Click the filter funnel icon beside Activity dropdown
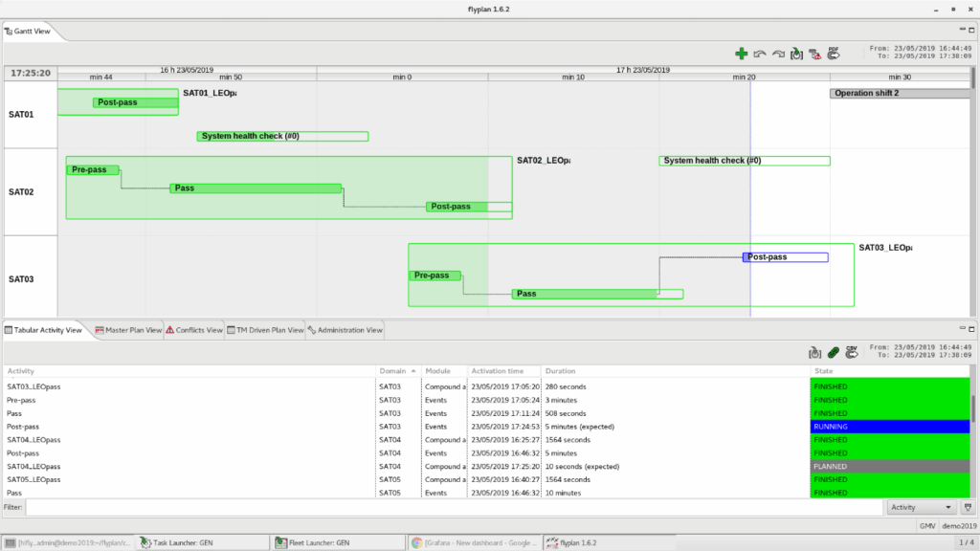The width and height of the screenshot is (980, 551). tap(969, 507)
